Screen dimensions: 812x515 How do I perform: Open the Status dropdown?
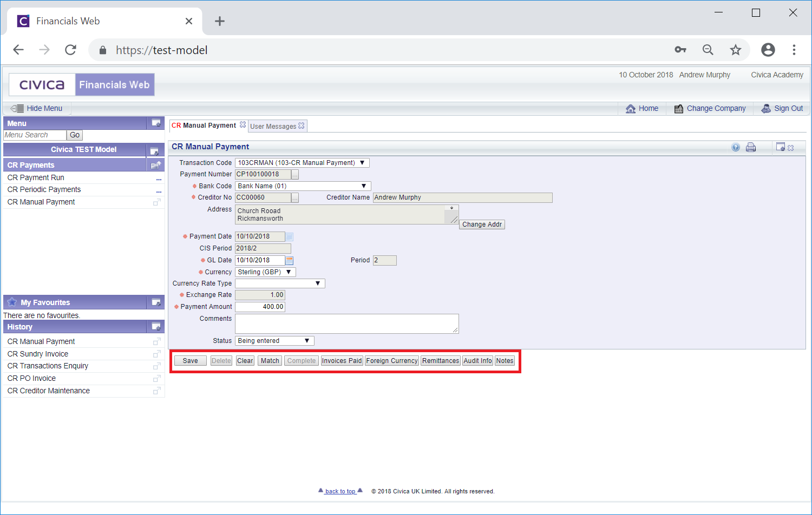274,341
